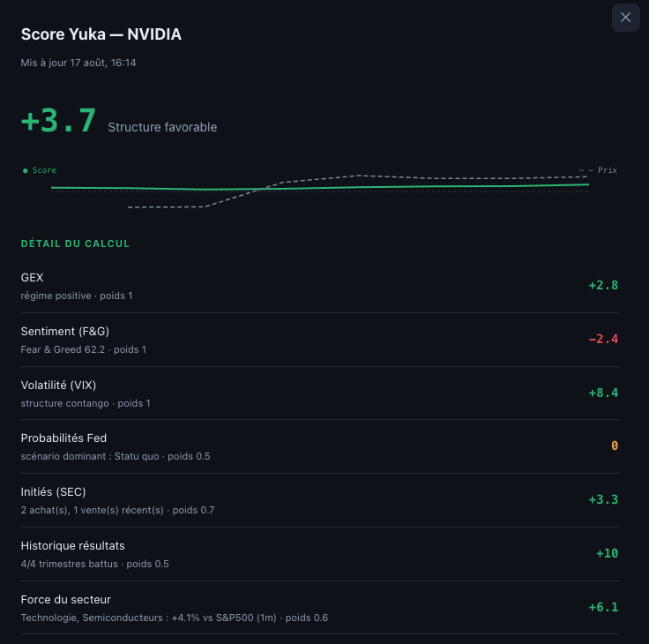Click the +3.3 insiders value
649x644 pixels.
[x=603, y=500]
